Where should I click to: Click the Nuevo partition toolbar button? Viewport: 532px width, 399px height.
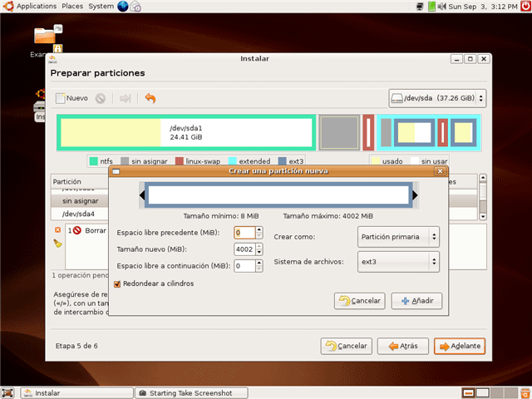[72, 98]
